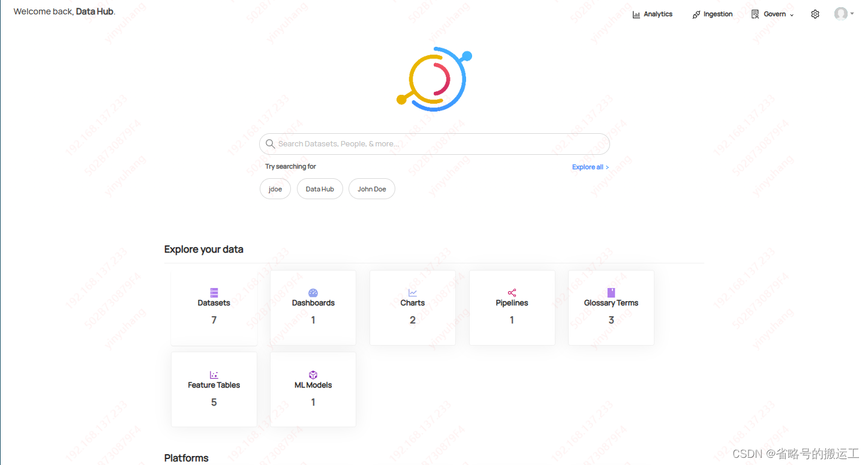This screenshot has height=465, width=868.
Task: Select the jdoe search suggestion
Action: pyautogui.click(x=275, y=189)
